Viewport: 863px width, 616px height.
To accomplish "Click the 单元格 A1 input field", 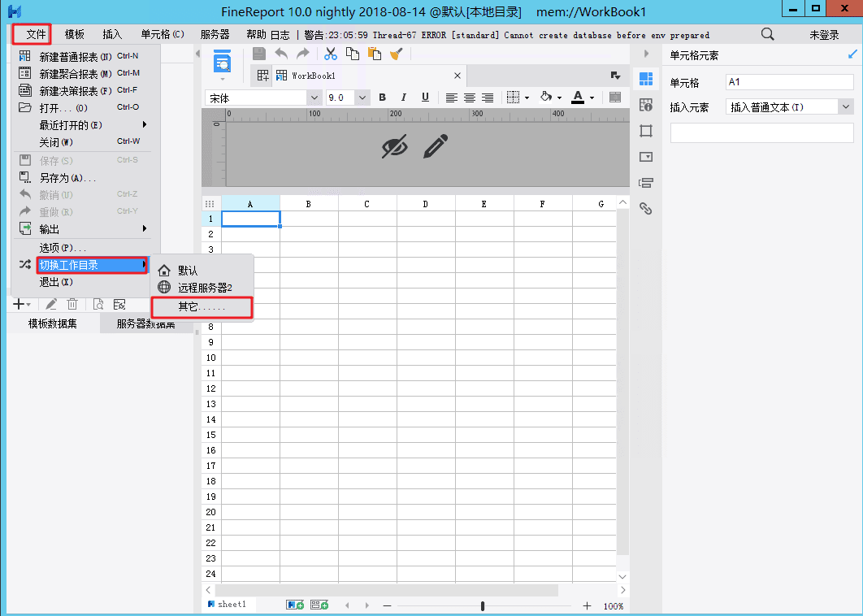I will (790, 82).
